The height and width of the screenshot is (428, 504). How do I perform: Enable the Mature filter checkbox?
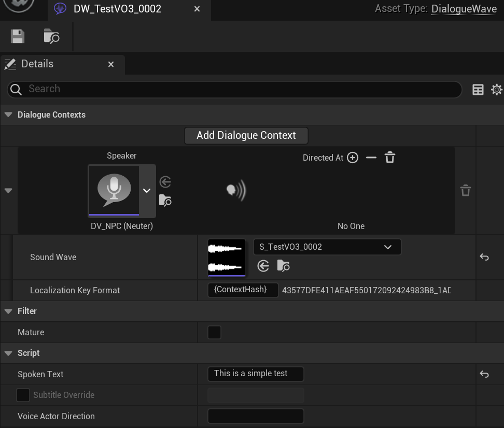(x=214, y=332)
